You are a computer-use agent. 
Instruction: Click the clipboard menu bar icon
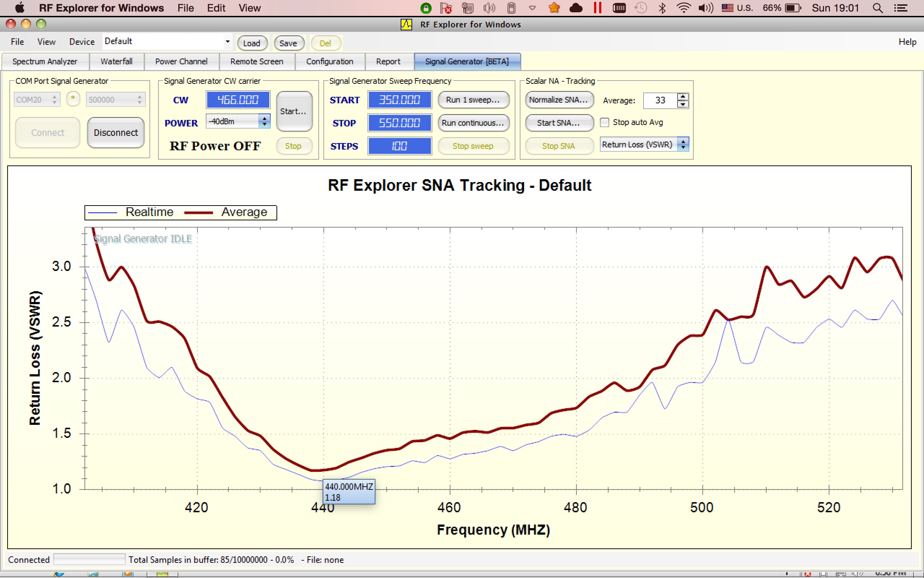coord(511,8)
